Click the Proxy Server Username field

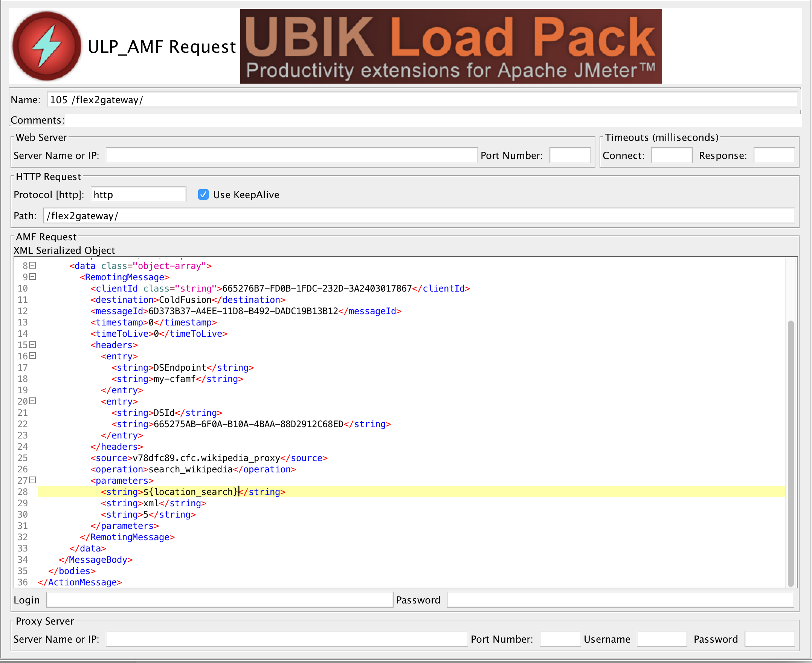[x=662, y=639]
